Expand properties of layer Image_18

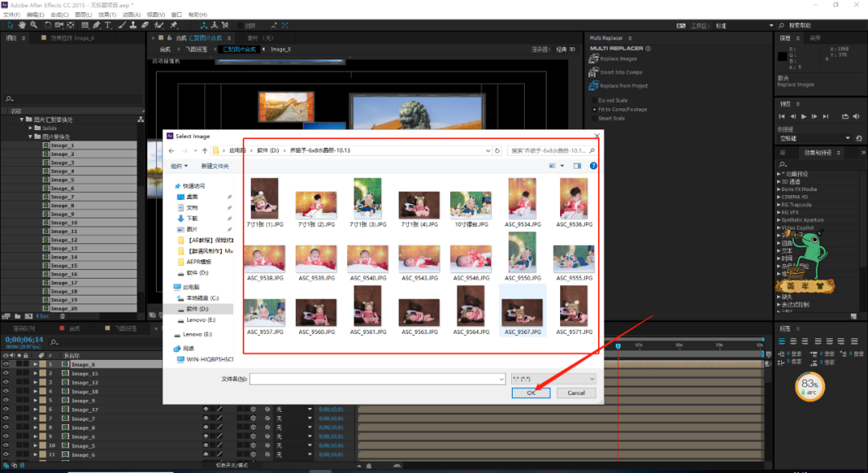[35, 392]
